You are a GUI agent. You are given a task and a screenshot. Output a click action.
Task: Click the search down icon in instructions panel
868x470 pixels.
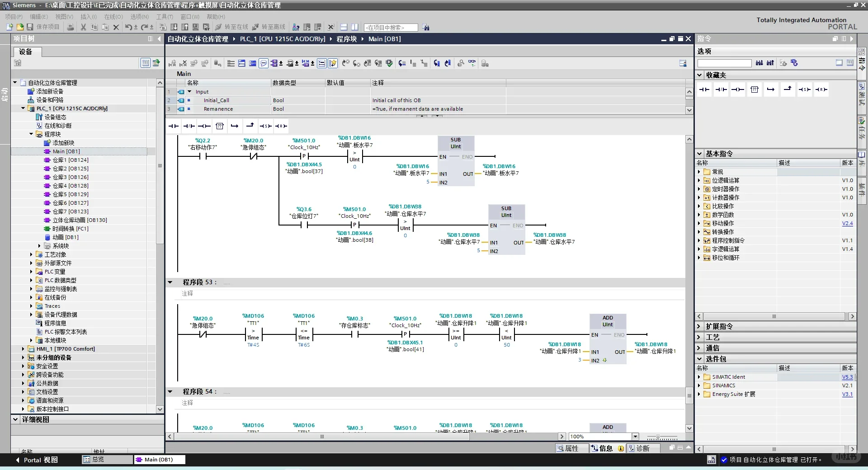pyautogui.click(x=759, y=63)
